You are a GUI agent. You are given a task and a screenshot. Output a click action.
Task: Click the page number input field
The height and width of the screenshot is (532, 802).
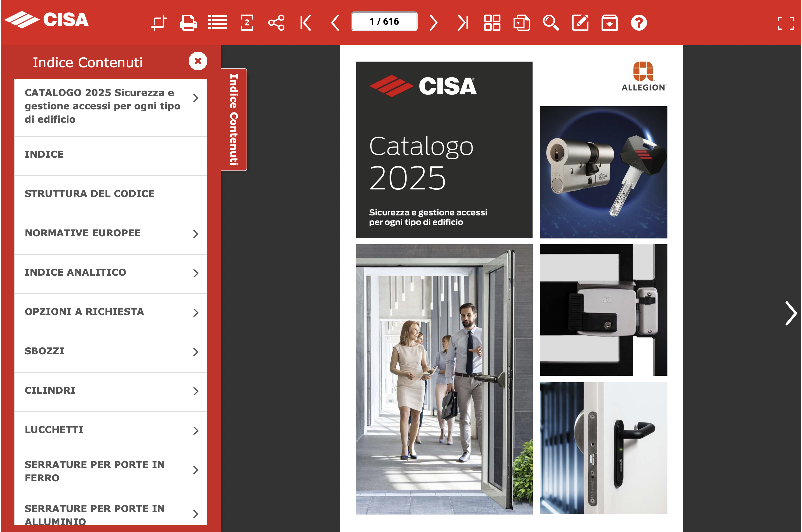pyautogui.click(x=384, y=22)
